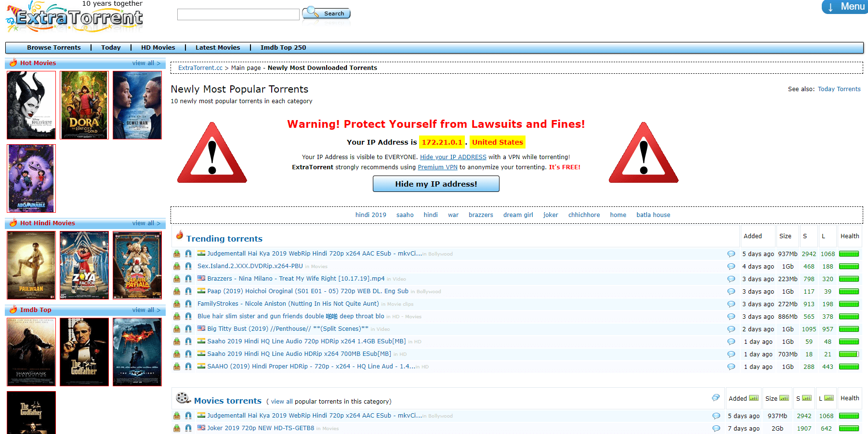Expand the Menu dropdown button

tap(844, 7)
